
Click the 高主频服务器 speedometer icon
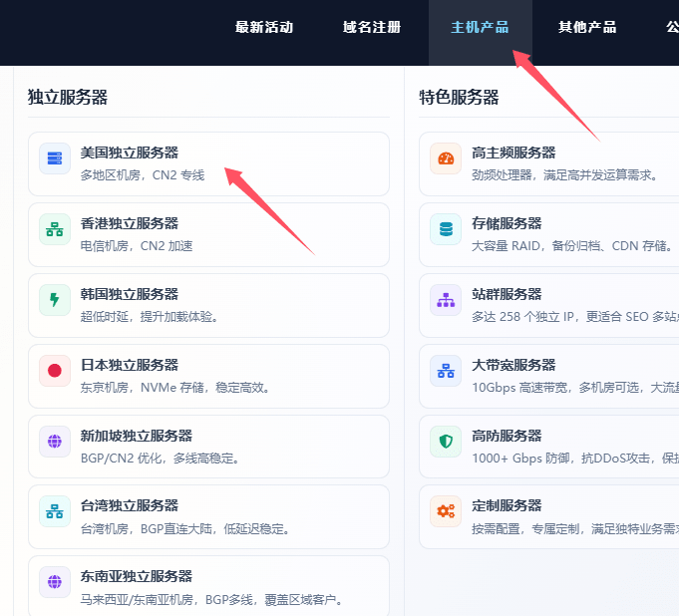(446, 158)
